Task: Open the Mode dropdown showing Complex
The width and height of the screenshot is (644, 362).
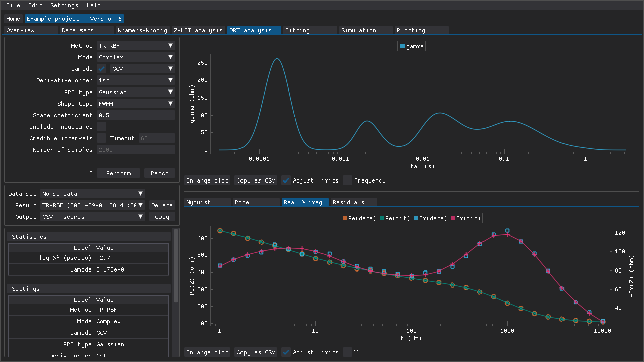Action: (136, 57)
